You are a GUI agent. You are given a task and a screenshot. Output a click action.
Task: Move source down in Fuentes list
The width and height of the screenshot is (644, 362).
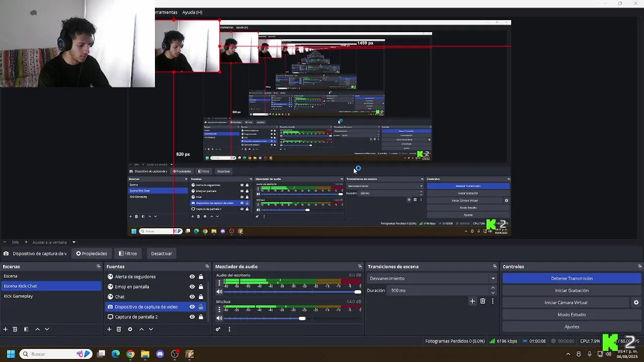pos(151,329)
